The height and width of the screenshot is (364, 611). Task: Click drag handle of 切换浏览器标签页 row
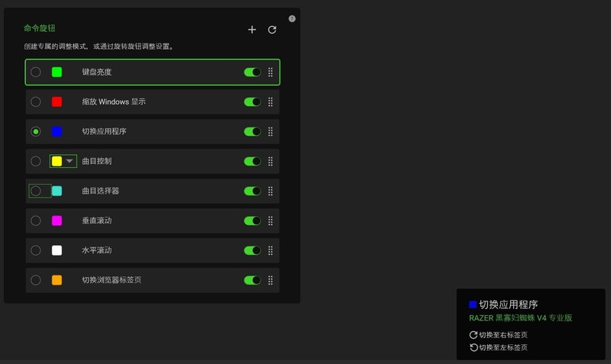(270, 280)
